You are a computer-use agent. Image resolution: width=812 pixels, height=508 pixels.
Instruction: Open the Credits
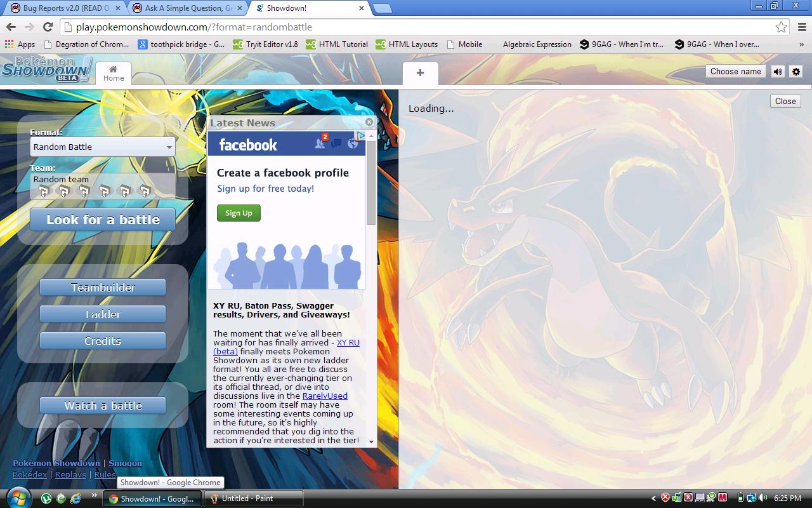(103, 341)
